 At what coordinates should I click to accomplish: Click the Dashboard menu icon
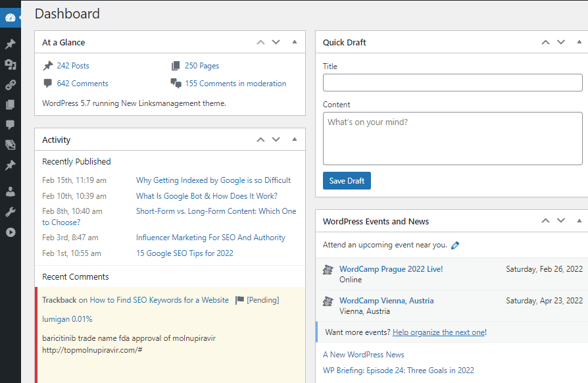point(10,18)
